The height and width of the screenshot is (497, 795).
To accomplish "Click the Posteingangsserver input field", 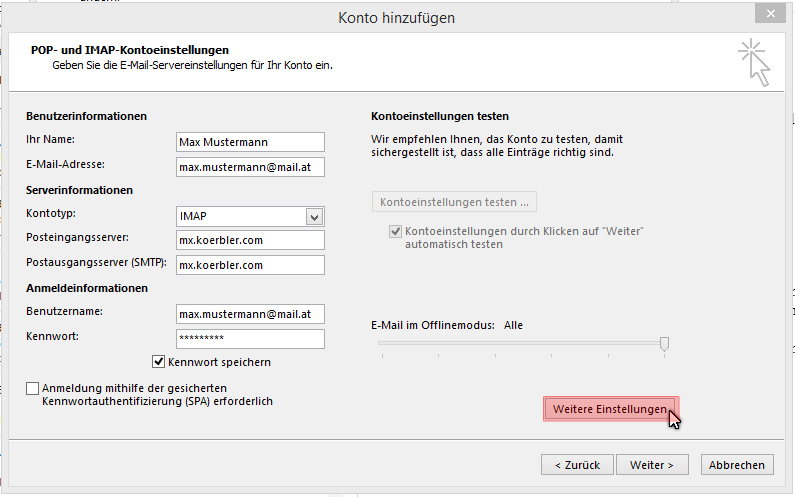I will point(250,240).
